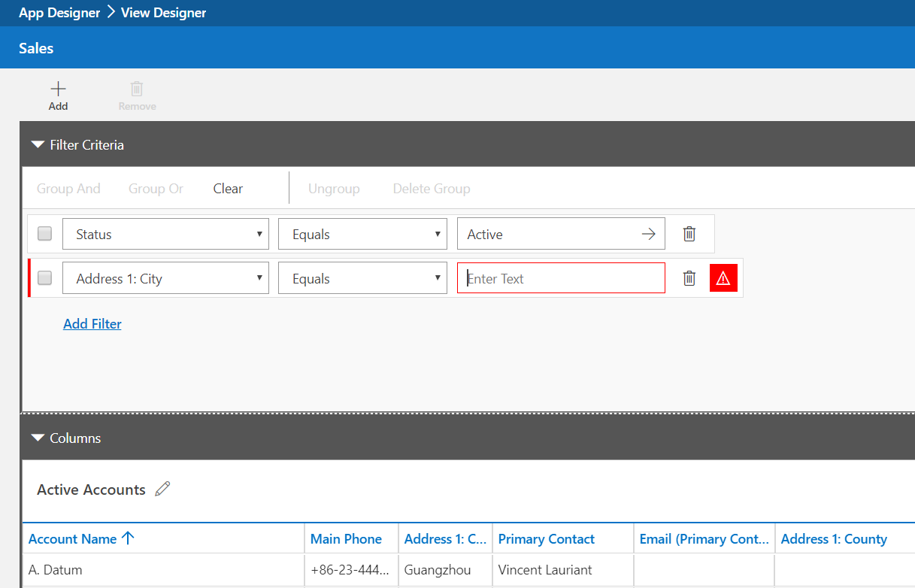Edit view name with pencil icon
Image resolution: width=915 pixels, height=588 pixels.
click(162, 489)
